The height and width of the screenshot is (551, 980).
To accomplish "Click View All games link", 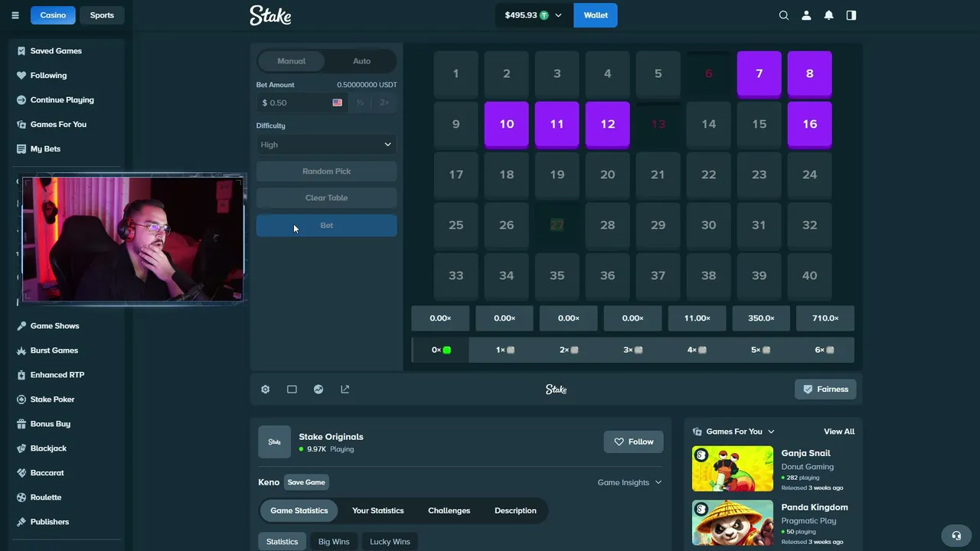I will (839, 432).
